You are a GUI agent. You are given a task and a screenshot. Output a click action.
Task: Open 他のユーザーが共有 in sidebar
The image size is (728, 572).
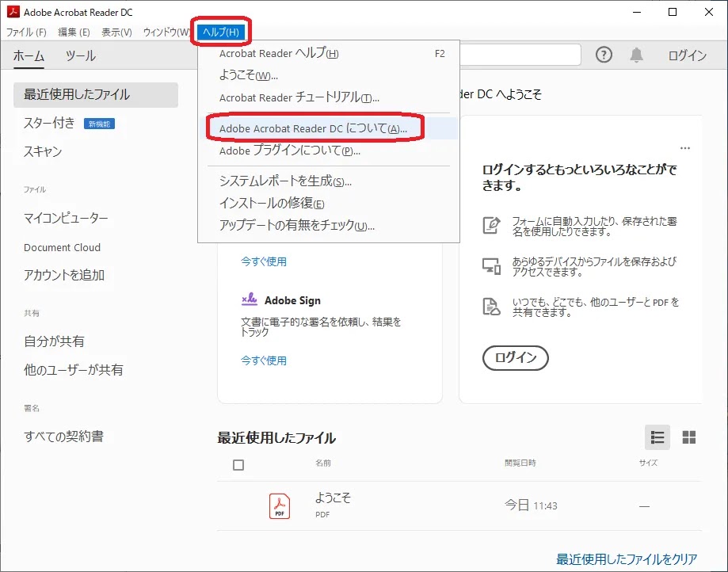74,370
